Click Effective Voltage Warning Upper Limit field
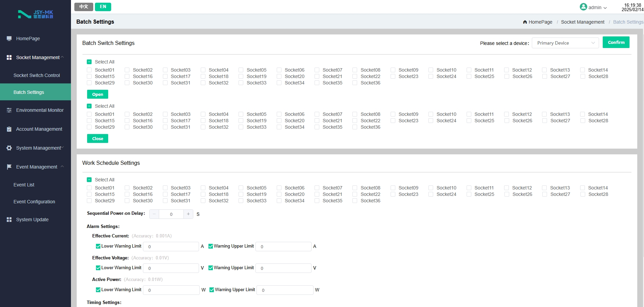 pos(283,268)
